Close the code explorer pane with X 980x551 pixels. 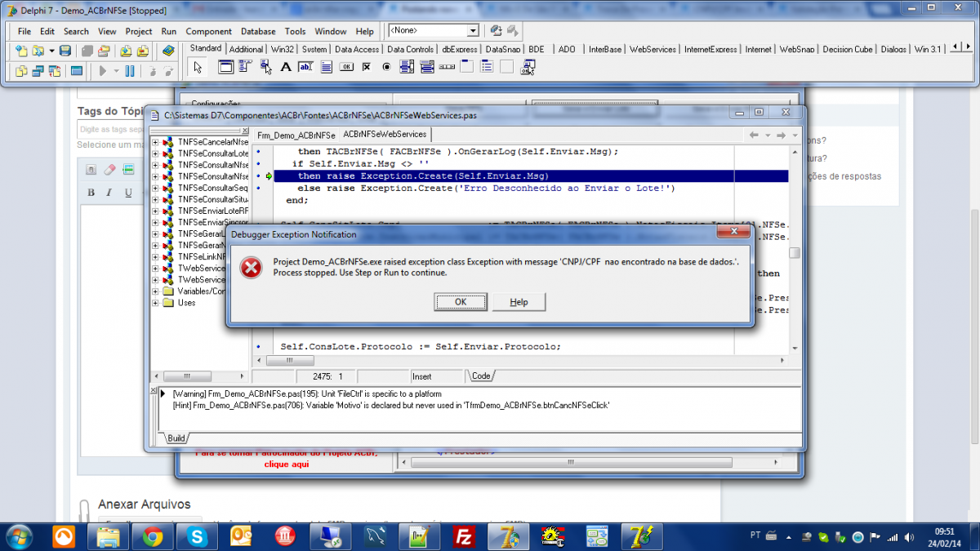[x=244, y=131]
